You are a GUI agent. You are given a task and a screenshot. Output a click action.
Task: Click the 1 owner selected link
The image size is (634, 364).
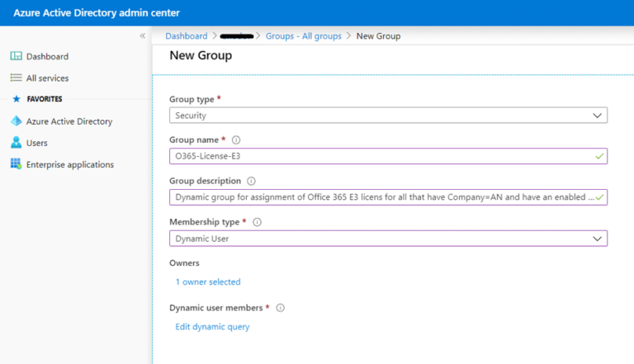(x=208, y=282)
